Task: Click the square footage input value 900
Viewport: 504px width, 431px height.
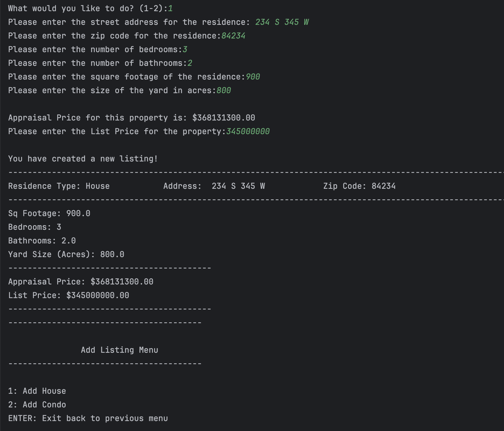Action: (x=253, y=77)
